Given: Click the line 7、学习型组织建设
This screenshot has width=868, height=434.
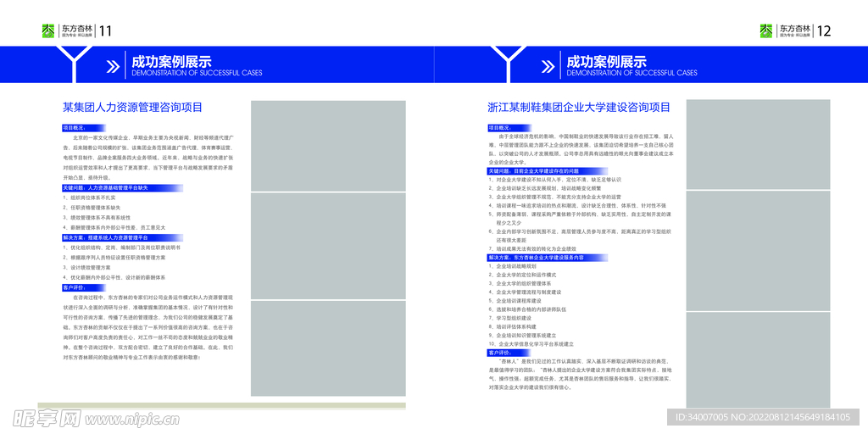Looking at the screenshot, I should click(509, 319).
